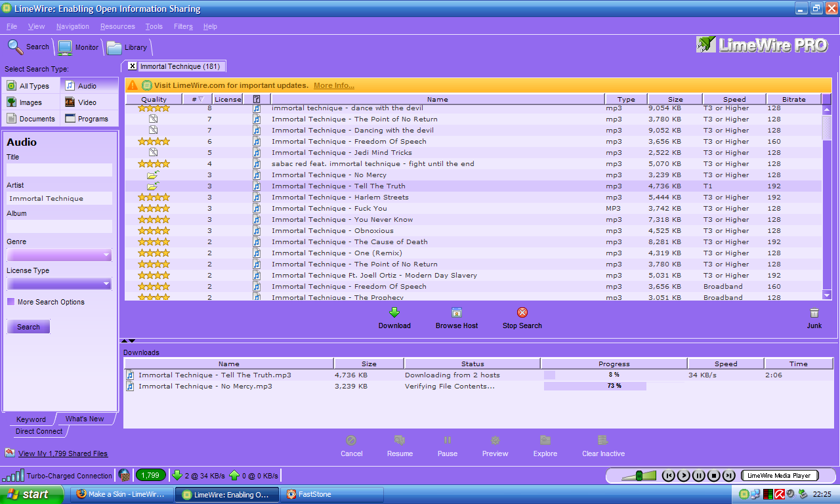This screenshot has width=840, height=504.
Task: Select the Harlem Streets result row
Action: 473,198
